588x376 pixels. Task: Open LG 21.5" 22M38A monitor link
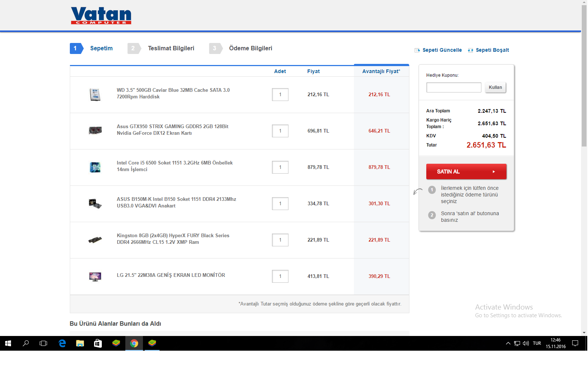tap(171, 275)
